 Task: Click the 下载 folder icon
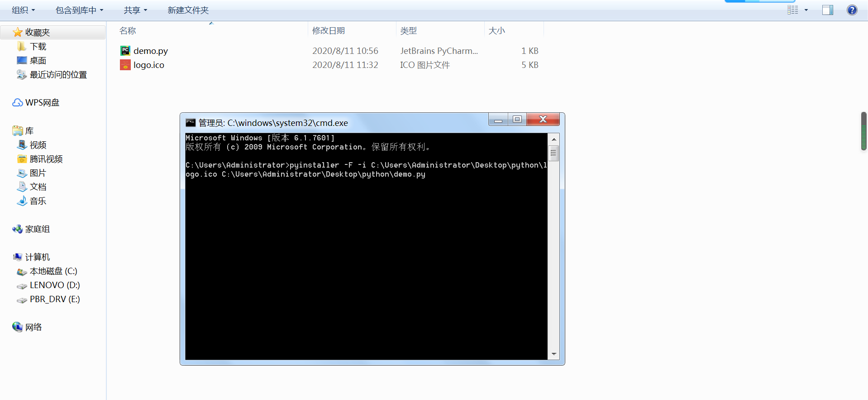click(22, 47)
